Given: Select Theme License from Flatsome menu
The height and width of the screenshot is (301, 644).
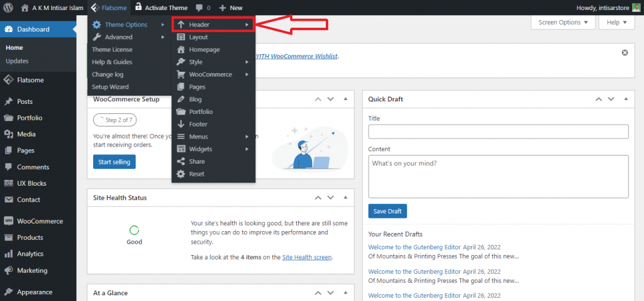Looking at the screenshot, I should [x=112, y=49].
